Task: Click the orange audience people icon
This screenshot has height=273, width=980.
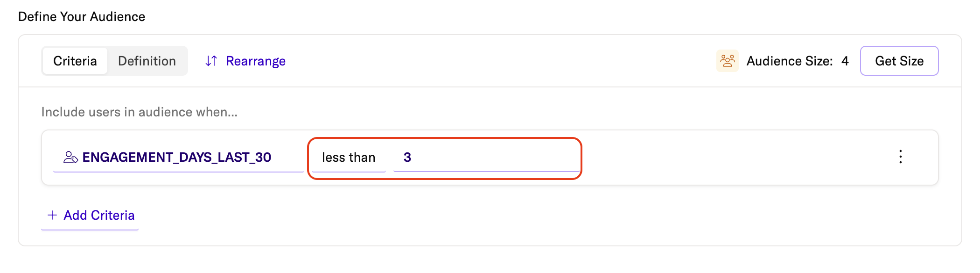Action: click(727, 61)
